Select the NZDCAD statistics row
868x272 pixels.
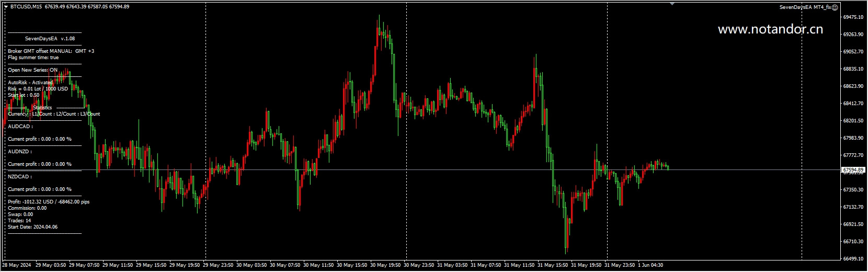tap(20, 177)
